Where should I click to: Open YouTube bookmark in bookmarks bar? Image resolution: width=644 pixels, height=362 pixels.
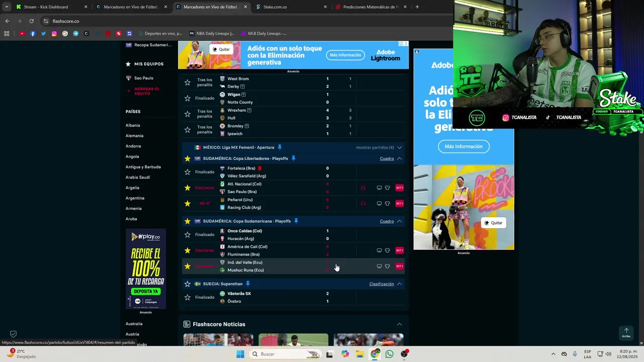tap(22, 34)
